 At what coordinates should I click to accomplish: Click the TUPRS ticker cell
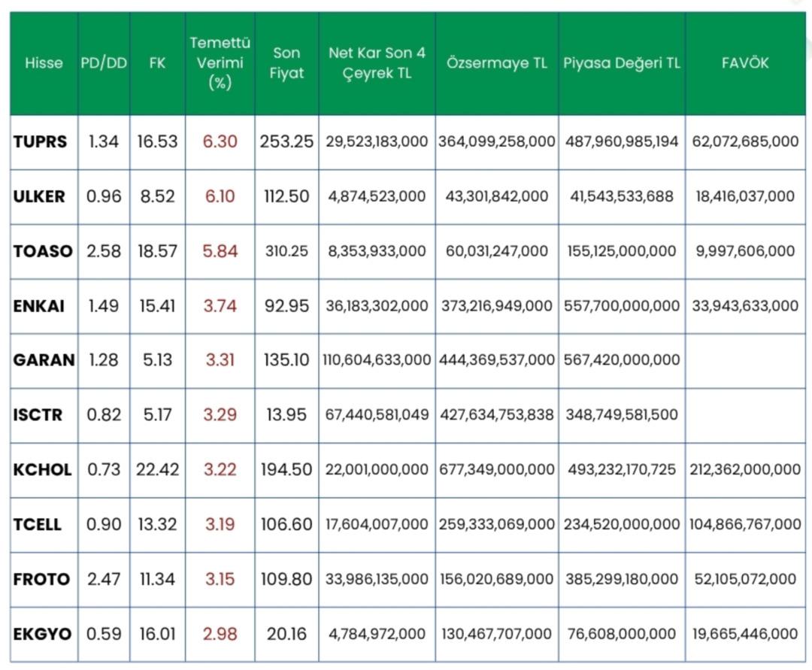(41, 141)
